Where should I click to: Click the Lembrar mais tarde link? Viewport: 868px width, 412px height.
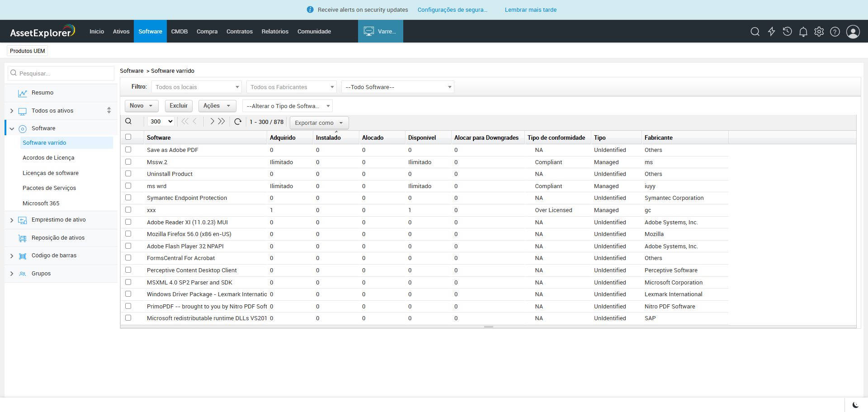point(530,10)
